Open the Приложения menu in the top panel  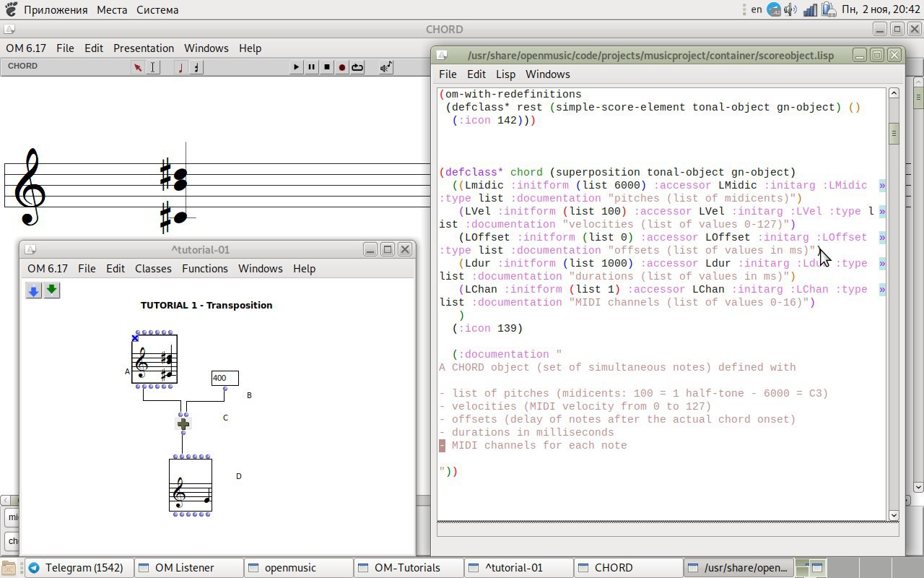click(x=56, y=10)
